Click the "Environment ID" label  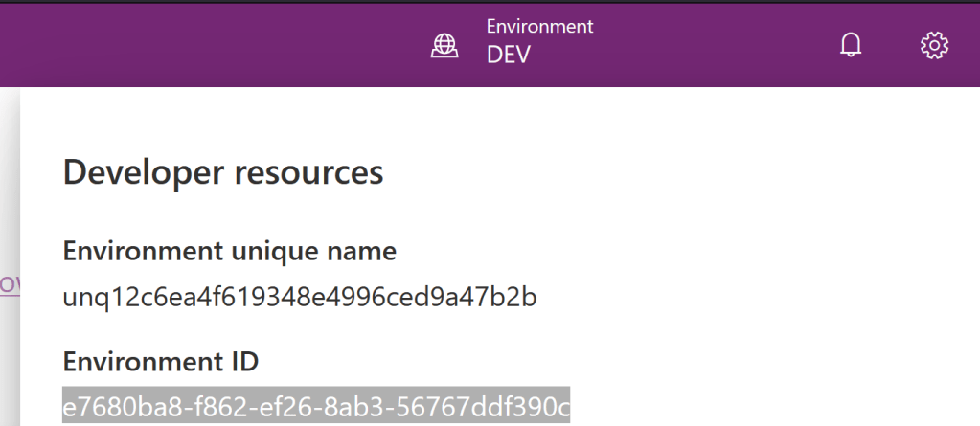coord(161,362)
